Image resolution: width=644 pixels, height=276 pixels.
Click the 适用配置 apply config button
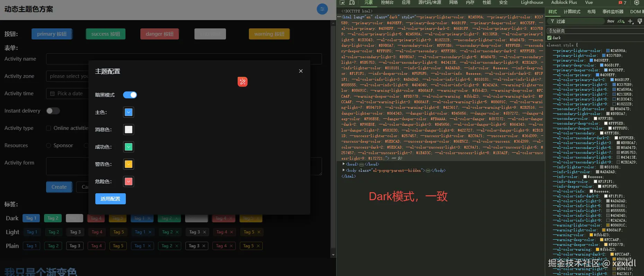[x=111, y=199]
